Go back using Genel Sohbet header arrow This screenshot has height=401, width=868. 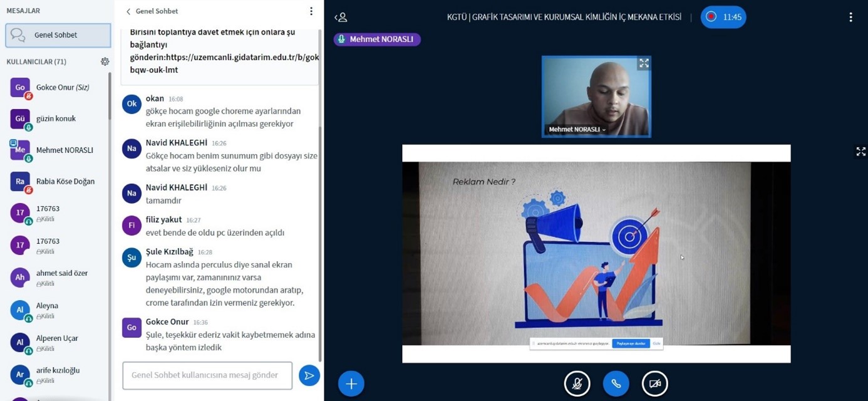pos(128,11)
